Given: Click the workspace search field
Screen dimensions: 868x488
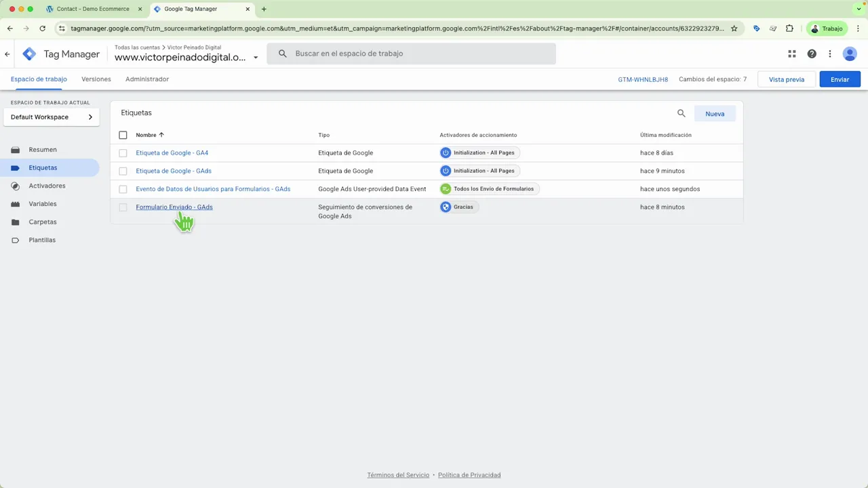Looking at the screenshot, I should tap(412, 54).
